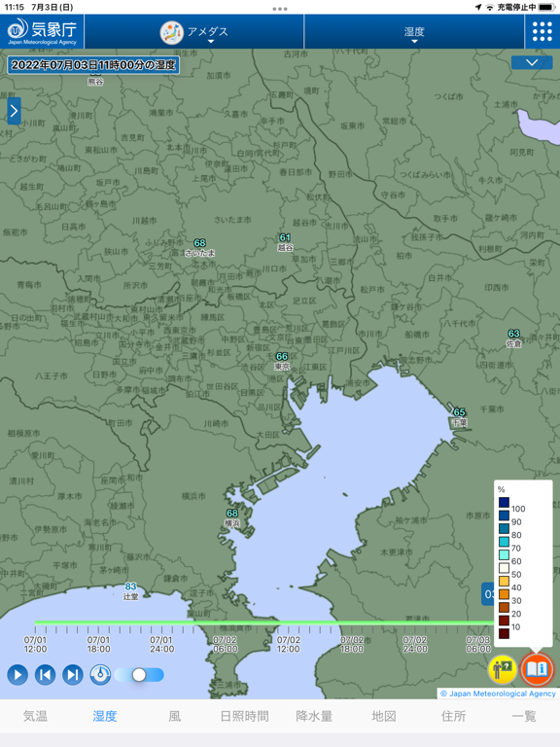Step to the next time frame

coord(73,675)
